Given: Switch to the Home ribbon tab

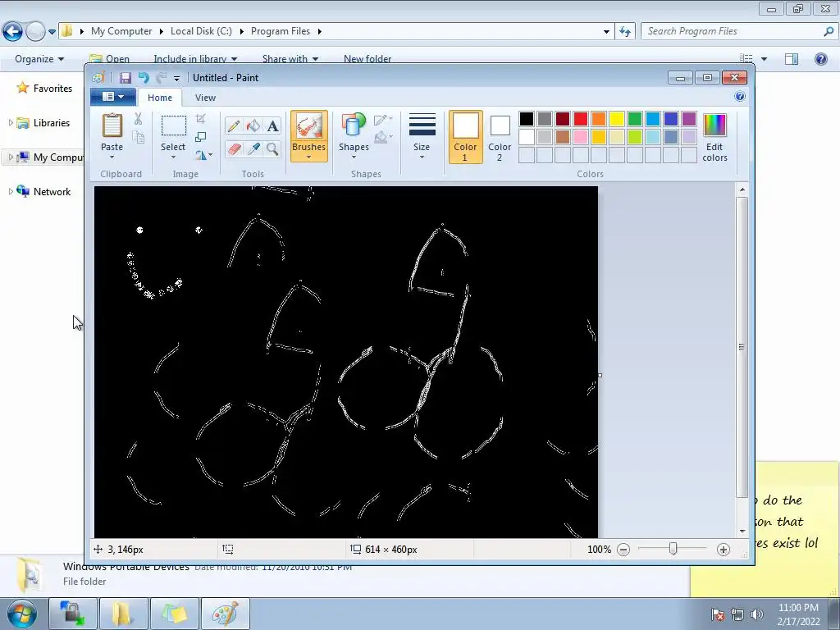Looking at the screenshot, I should tap(160, 98).
